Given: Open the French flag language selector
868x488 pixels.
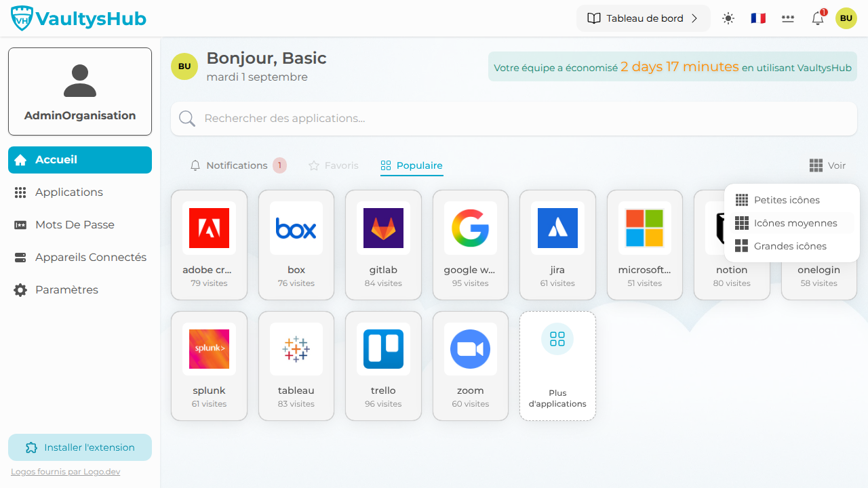Looking at the screenshot, I should pyautogui.click(x=758, y=18).
